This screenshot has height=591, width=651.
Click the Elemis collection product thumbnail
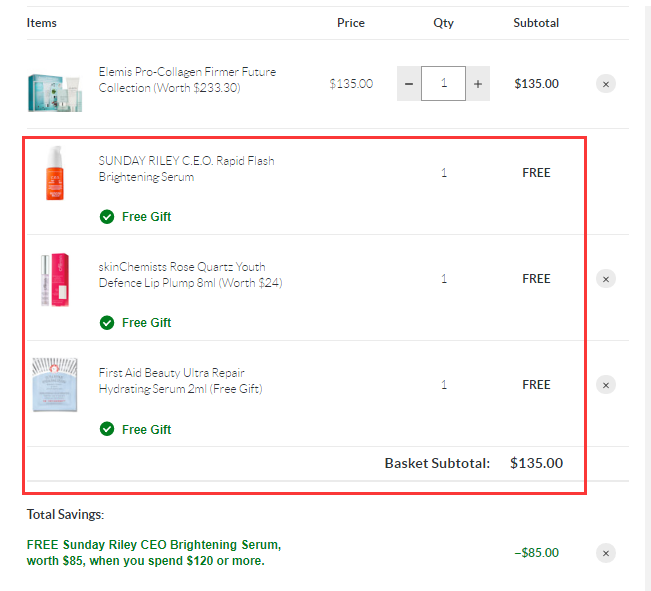55,92
